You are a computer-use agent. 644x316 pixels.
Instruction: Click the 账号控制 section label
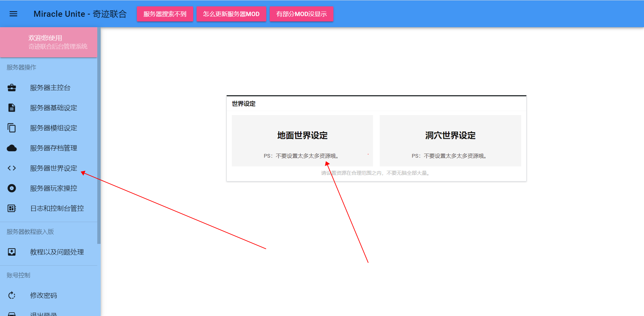(x=18, y=275)
